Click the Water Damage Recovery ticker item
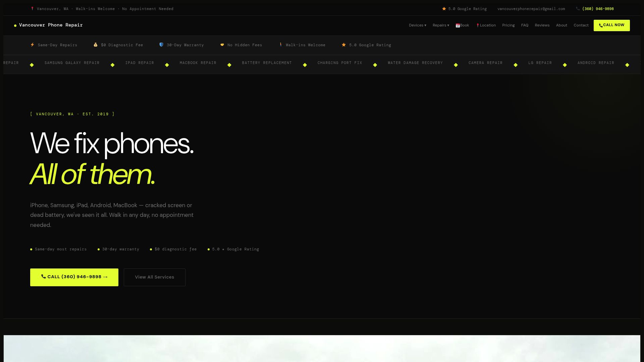The image size is (644, 362). click(x=415, y=63)
